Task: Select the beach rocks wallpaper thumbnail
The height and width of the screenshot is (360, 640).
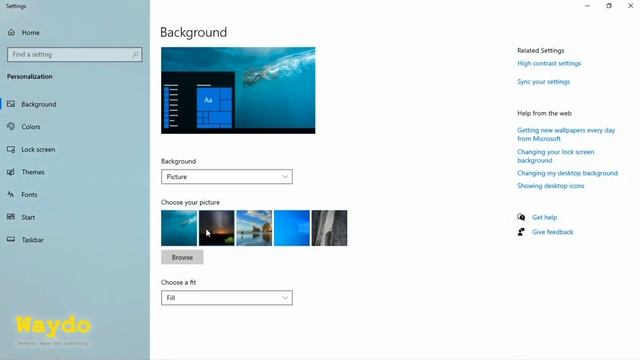Action: coord(254,228)
